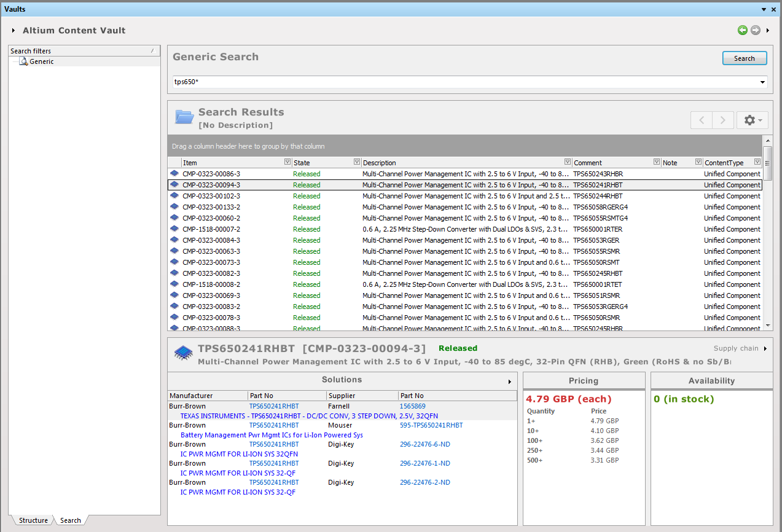Image resolution: width=782 pixels, height=532 pixels.
Task: Click the grey forward navigation arrow
Action: [x=756, y=30]
